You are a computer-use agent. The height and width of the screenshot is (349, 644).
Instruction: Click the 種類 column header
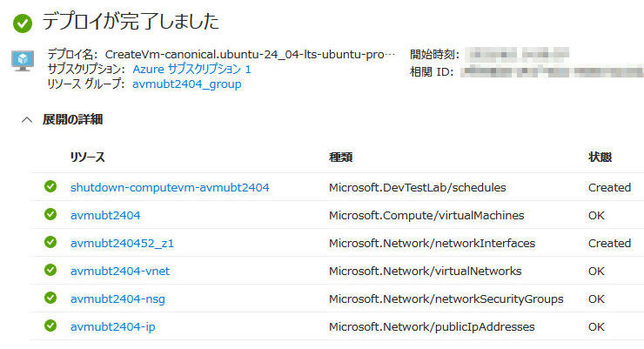(x=340, y=158)
